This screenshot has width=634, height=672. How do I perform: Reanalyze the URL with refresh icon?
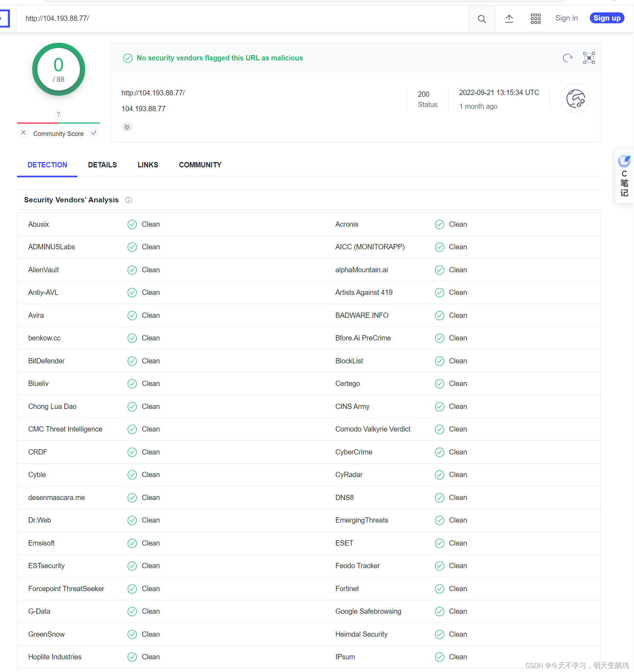(568, 58)
